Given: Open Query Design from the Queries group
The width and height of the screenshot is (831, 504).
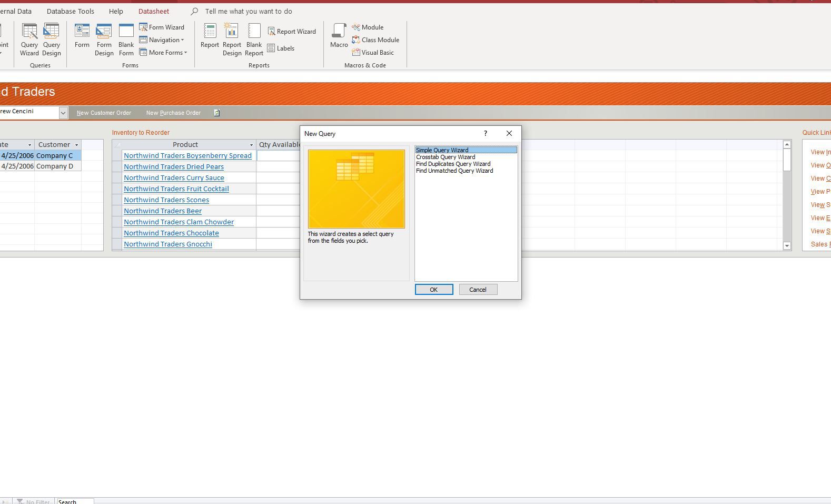Looking at the screenshot, I should click(52, 39).
